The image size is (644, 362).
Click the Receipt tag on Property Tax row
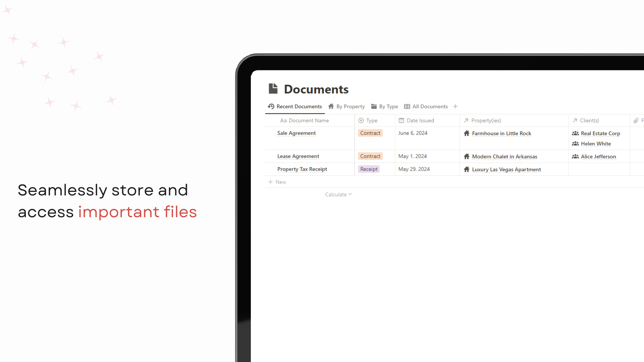coord(369,169)
